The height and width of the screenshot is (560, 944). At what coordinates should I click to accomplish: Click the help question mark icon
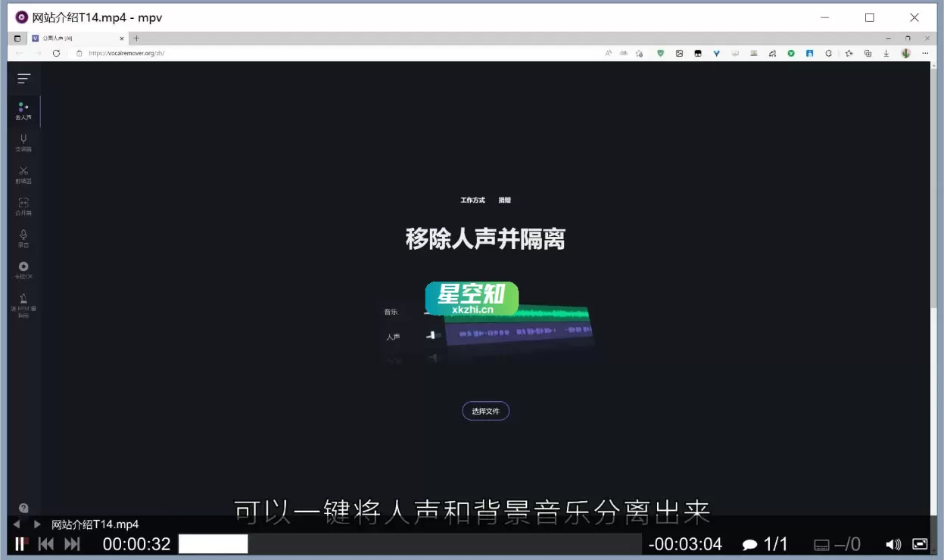point(23,507)
